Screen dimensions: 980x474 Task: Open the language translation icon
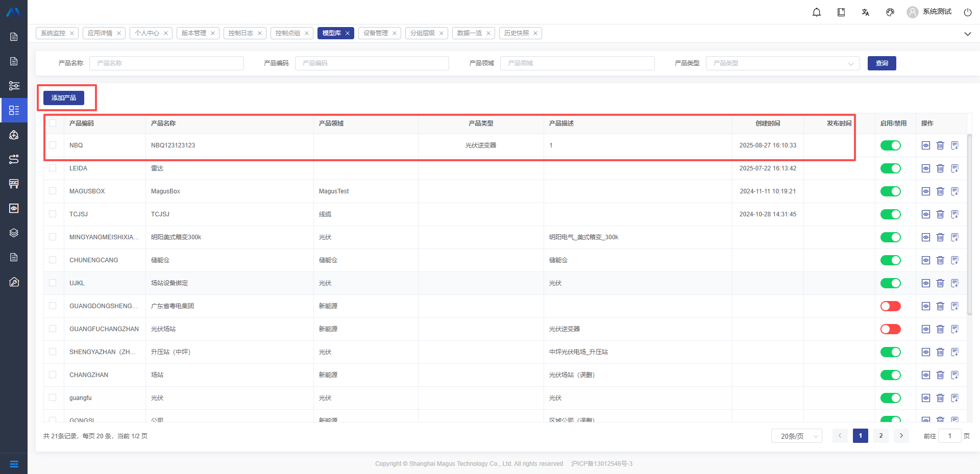click(x=866, y=12)
